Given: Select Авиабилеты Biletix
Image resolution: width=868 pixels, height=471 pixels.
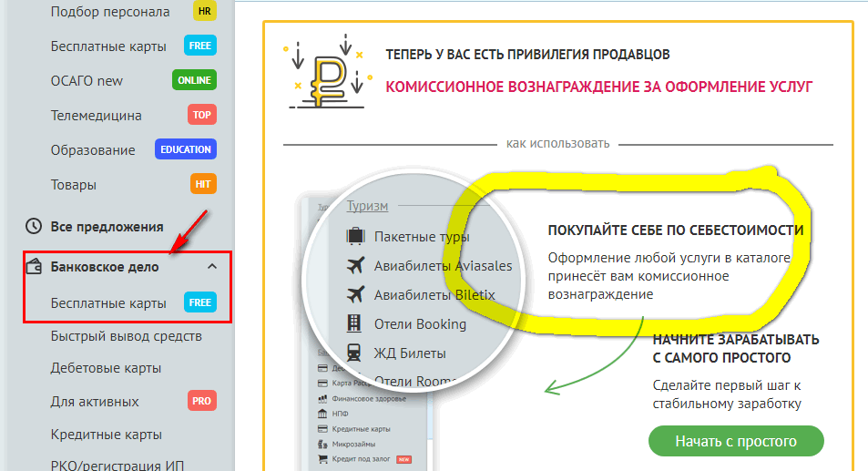Looking at the screenshot, I should pos(434,295).
